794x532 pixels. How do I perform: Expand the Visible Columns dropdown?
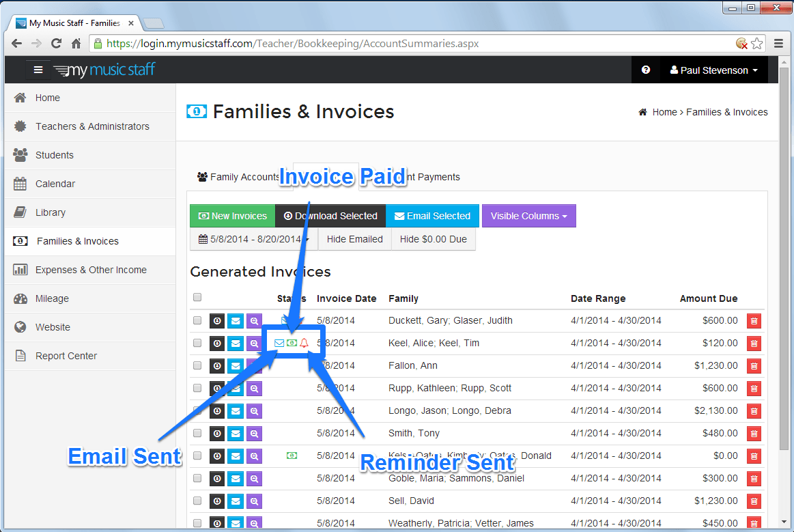(528, 216)
